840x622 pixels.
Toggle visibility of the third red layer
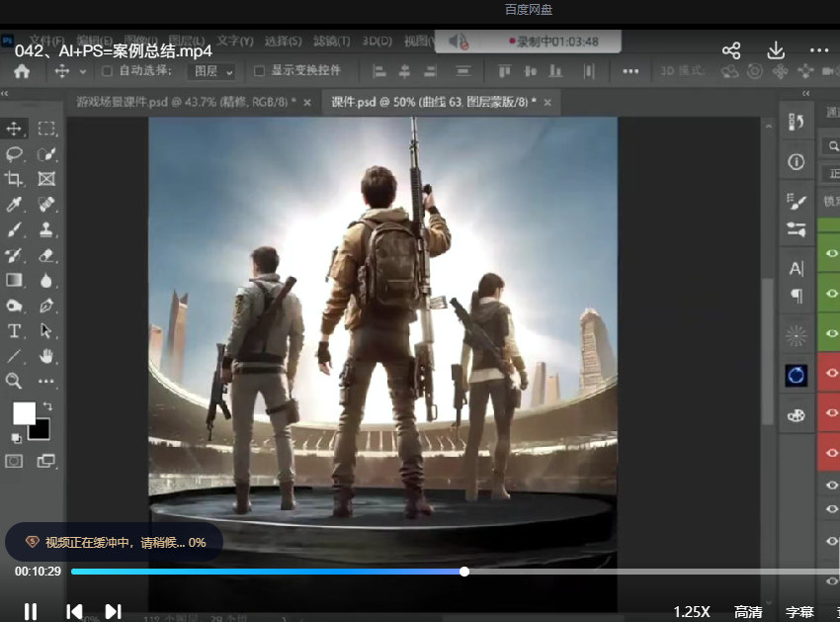pos(831,453)
